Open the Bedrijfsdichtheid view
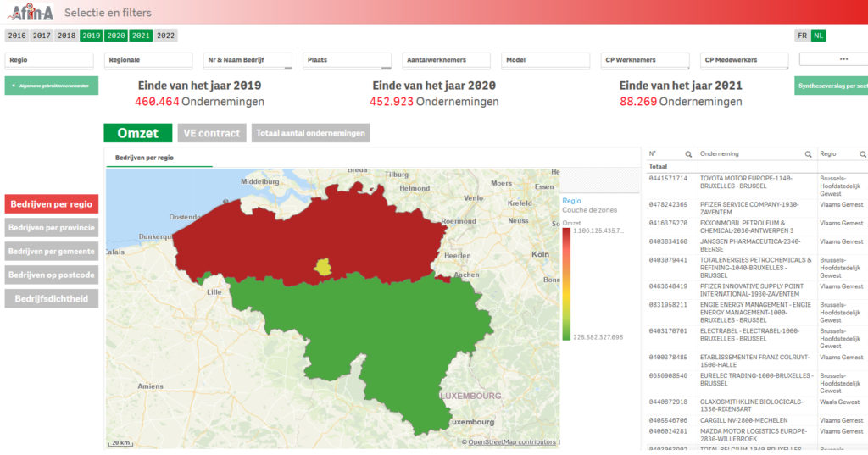The width and height of the screenshot is (868, 455). pyautogui.click(x=52, y=298)
